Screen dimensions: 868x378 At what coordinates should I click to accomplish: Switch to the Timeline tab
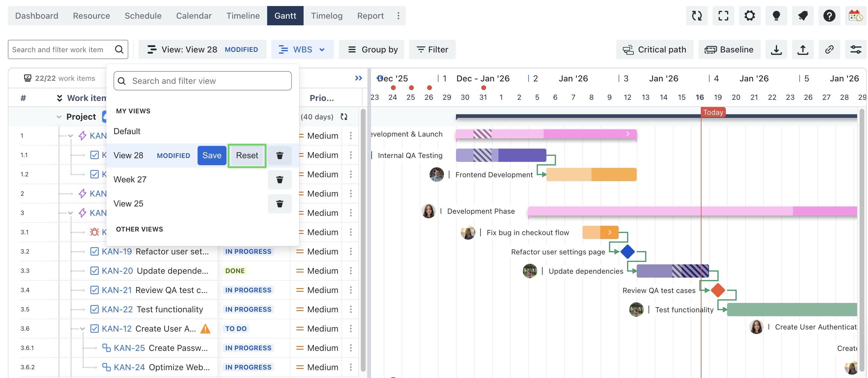[243, 15]
